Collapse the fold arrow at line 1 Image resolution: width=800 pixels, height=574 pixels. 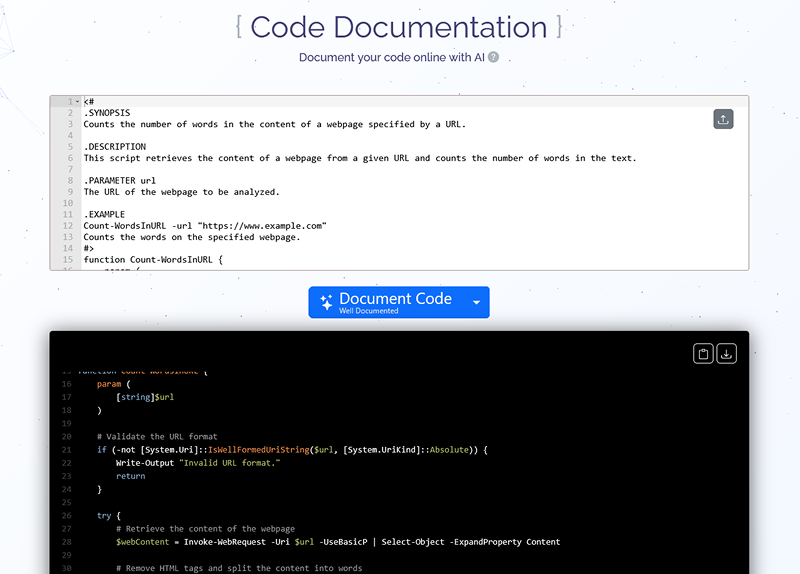[78, 102]
